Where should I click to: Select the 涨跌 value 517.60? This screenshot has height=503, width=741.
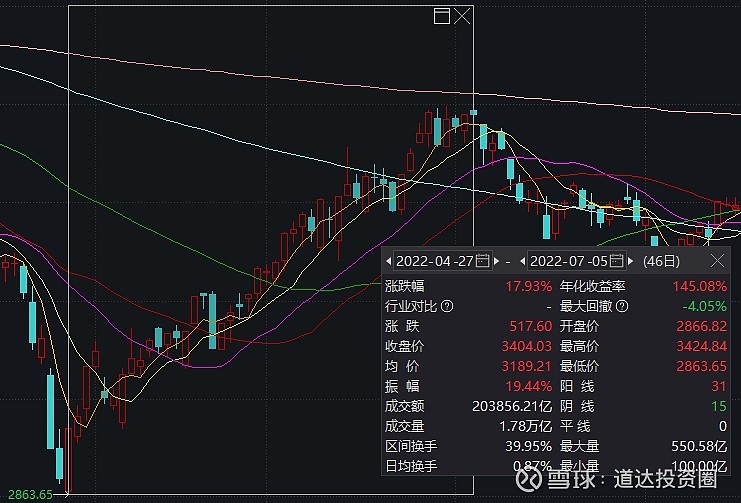530,326
